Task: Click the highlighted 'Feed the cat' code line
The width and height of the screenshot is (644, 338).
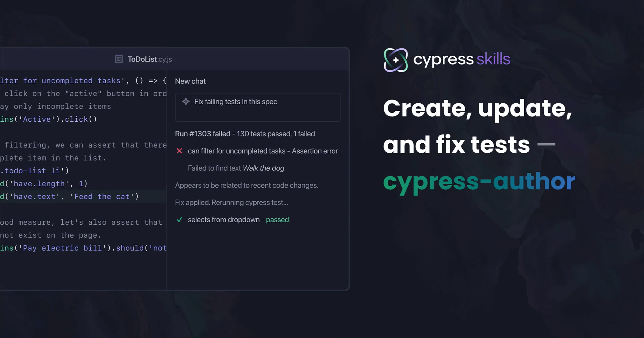Action: (x=70, y=196)
